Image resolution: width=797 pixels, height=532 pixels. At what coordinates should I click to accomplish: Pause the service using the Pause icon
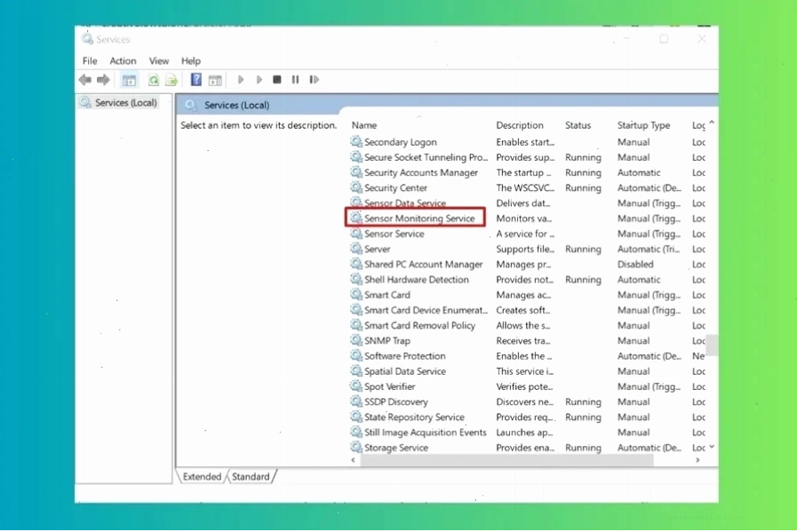click(x=295, y=80)
